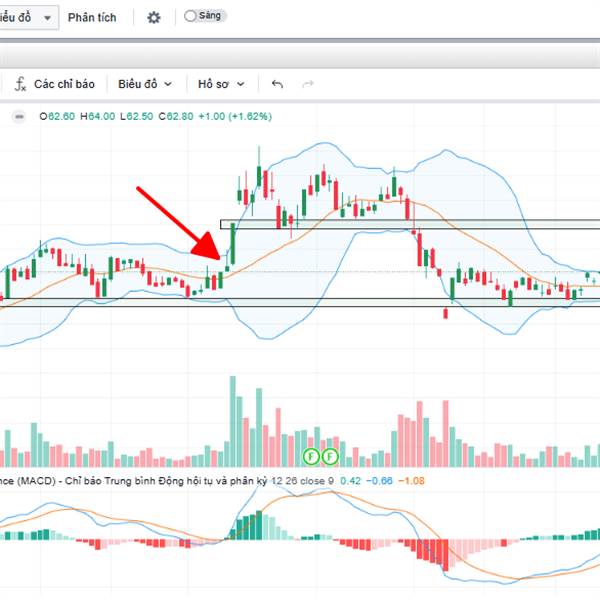Toggle the Sáng light mode switch
The width and height of the screenshot is (600, 600).
tap(205, 16)
